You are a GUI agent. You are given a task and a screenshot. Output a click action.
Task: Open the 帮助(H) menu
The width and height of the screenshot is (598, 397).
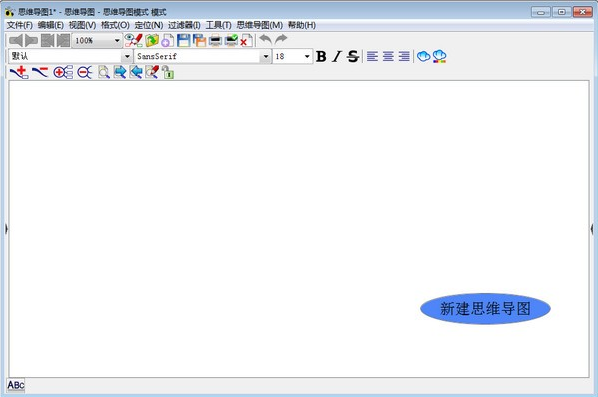[302, 25]
